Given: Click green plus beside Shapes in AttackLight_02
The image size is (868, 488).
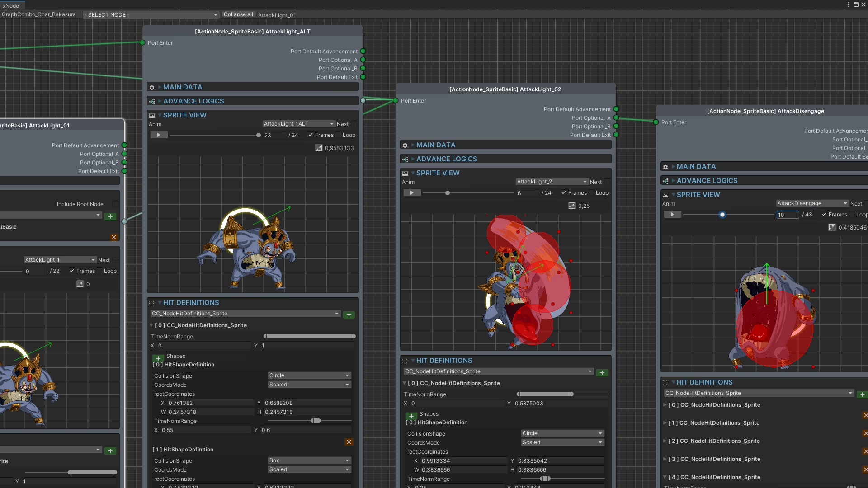Looking at the screenshot, I should click(x=411, y=416).
